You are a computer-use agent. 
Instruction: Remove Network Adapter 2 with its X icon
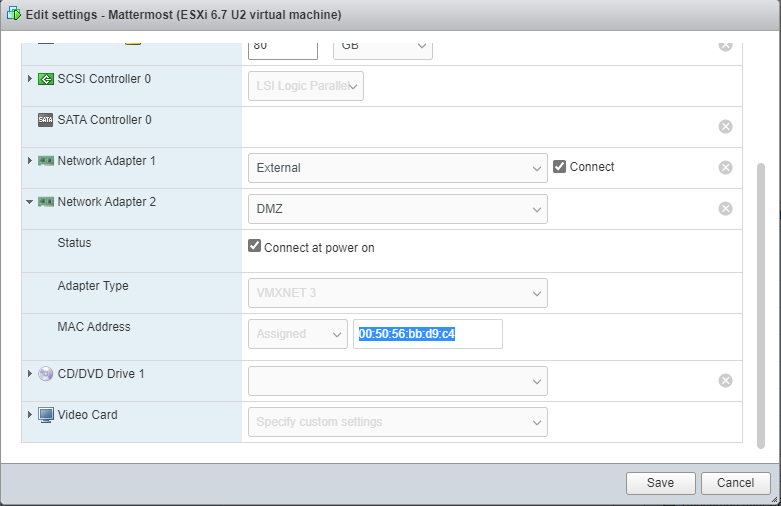pyautogui.click(x=726, y=209)
